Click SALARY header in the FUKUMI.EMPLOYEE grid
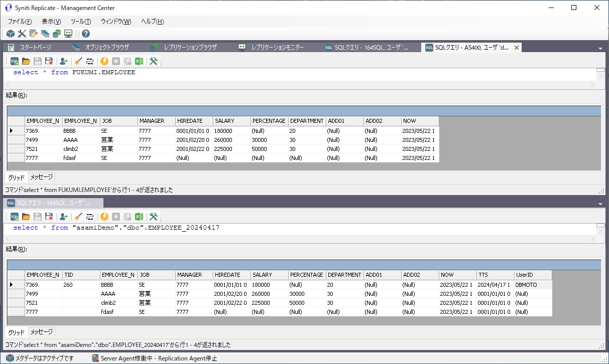The height and width of the screenshot is (364, 609). (232, 121)
